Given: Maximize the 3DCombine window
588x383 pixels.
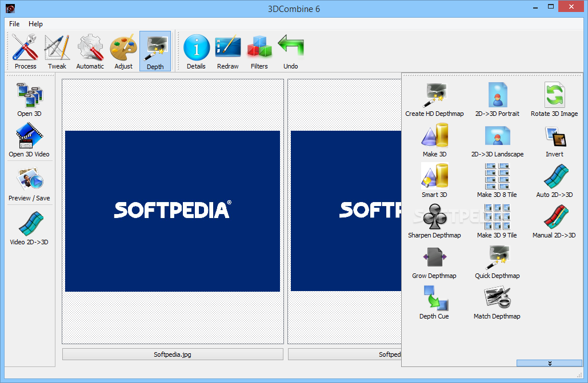Looking at the screenshot, I should (550, 7).
